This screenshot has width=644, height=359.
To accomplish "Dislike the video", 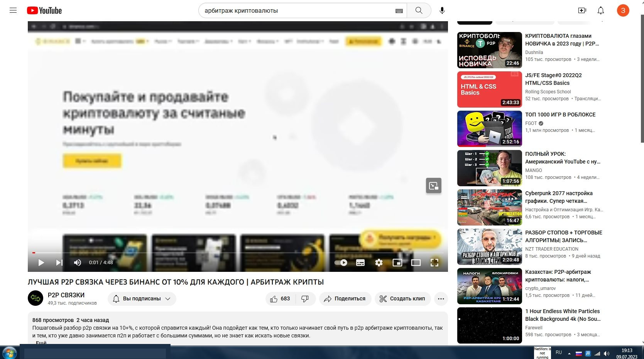I will point(305,299).
